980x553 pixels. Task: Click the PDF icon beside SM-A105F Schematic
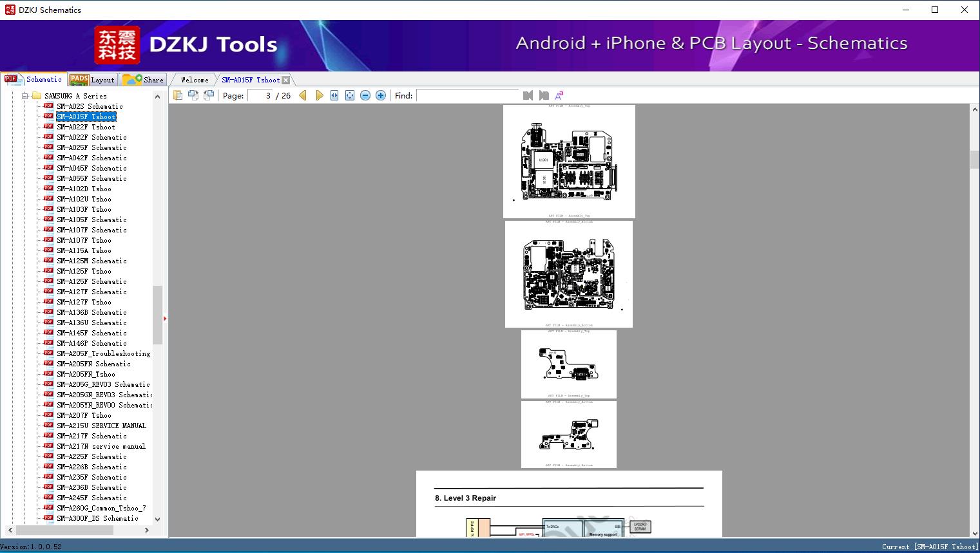[48, 220]
